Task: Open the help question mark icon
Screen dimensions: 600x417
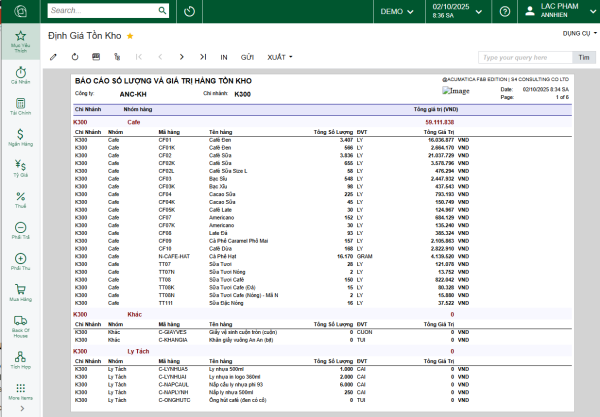Action: coord(503,11)
